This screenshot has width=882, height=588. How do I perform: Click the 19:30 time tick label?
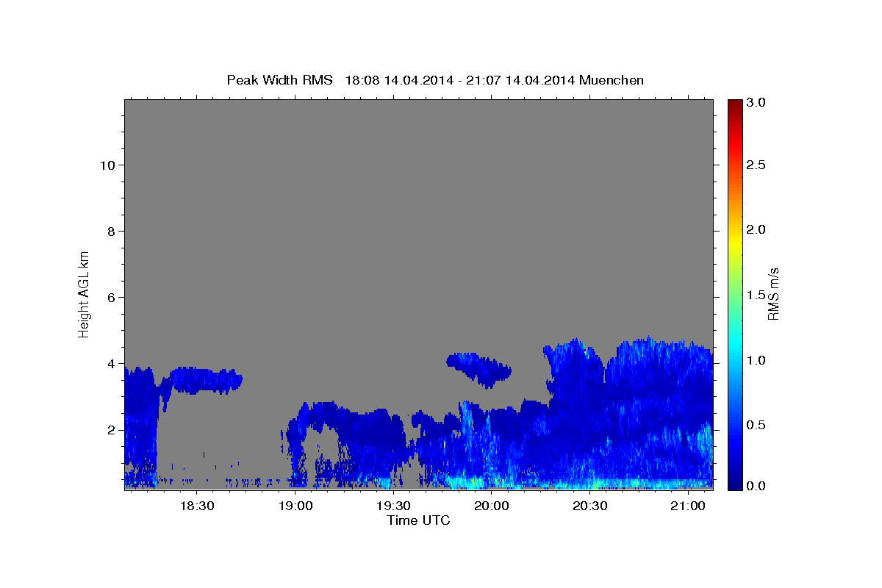click(393, 506)
